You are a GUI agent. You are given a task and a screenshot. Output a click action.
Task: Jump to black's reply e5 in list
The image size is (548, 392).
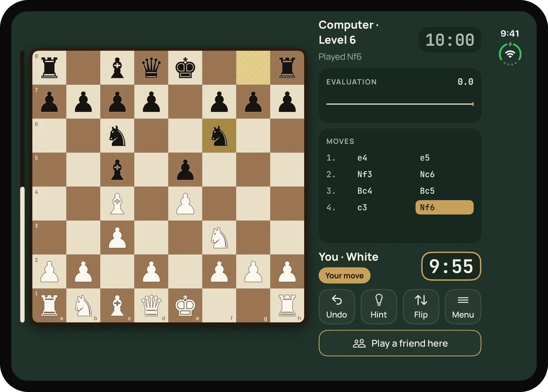425,158
